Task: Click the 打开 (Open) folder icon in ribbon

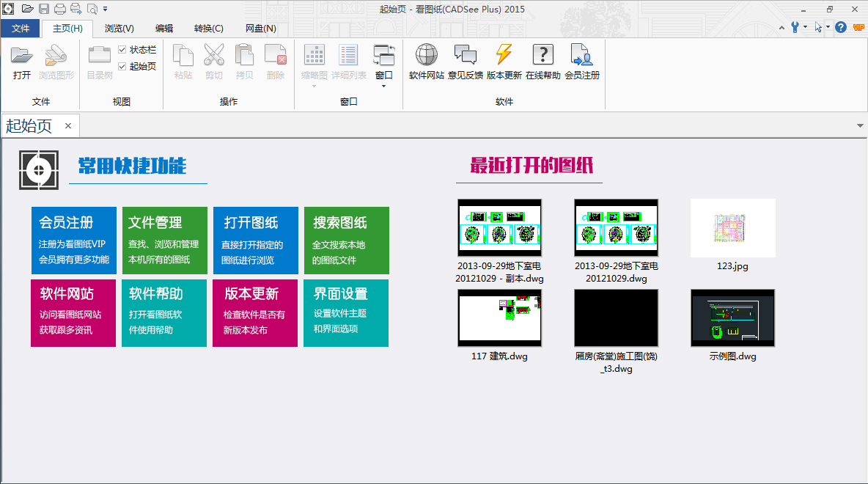Action: pyautogui.click(x=22, y=56)
